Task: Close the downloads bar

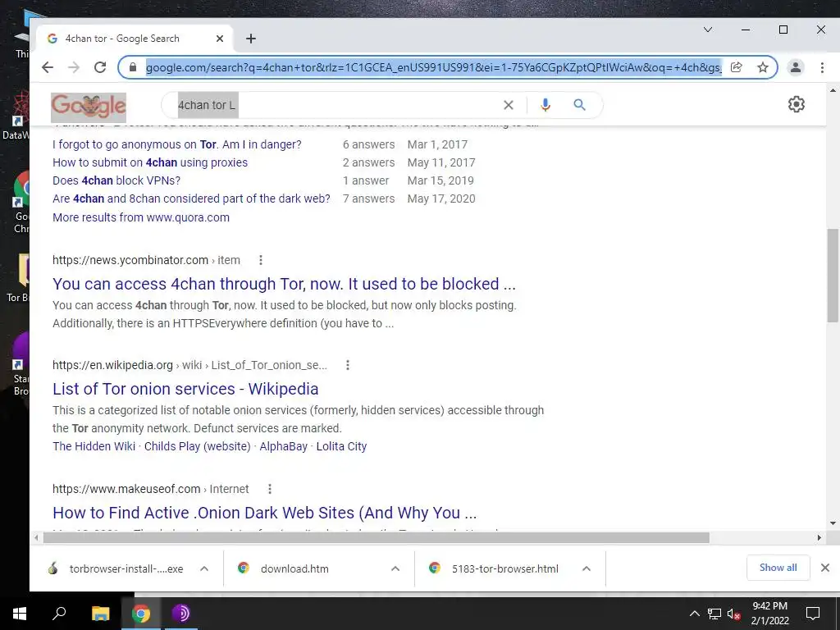Action: pyautogui.click(x=825, y=568)
